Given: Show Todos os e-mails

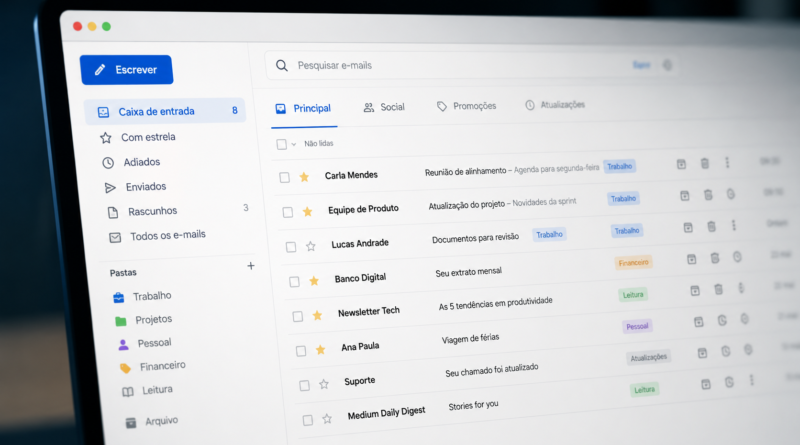Looking at the screenshot, I should click(x=158, y=236).
